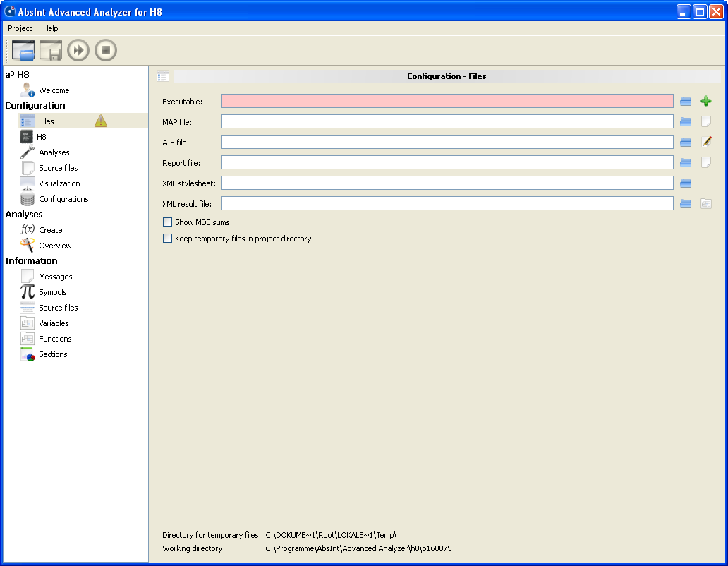Image resolution: width=728 pixels, height=566 pixels.
Task: Select Overview under Analyses
Action: (55, 246)
